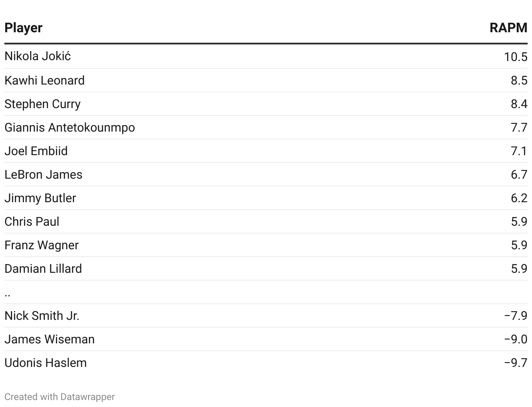
Task: Select the Damian Lillard row
Action: [266, 269]
